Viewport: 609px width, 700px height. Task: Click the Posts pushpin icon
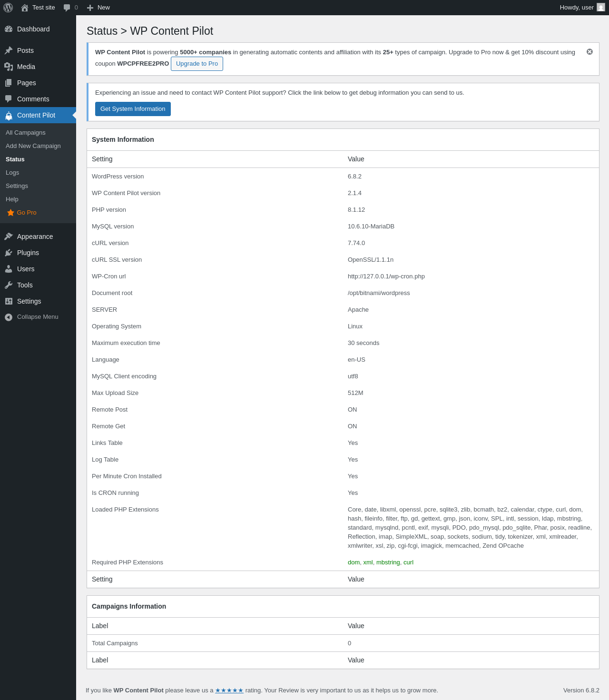pyautogui.click(x=9, y=50)
